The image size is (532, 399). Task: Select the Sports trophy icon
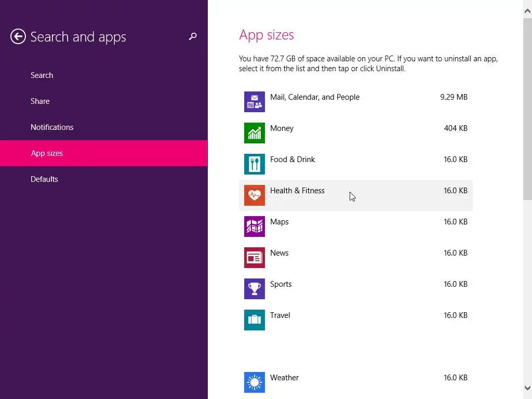point(255,289)
